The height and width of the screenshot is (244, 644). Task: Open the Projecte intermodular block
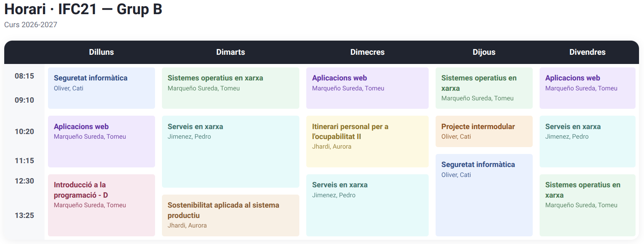(484, 131)
